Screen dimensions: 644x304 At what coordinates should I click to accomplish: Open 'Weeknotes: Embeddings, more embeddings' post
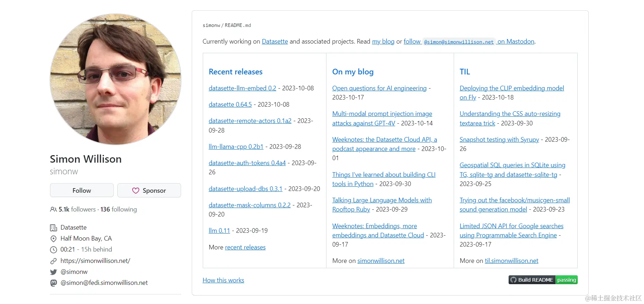[x=378, y=231]
